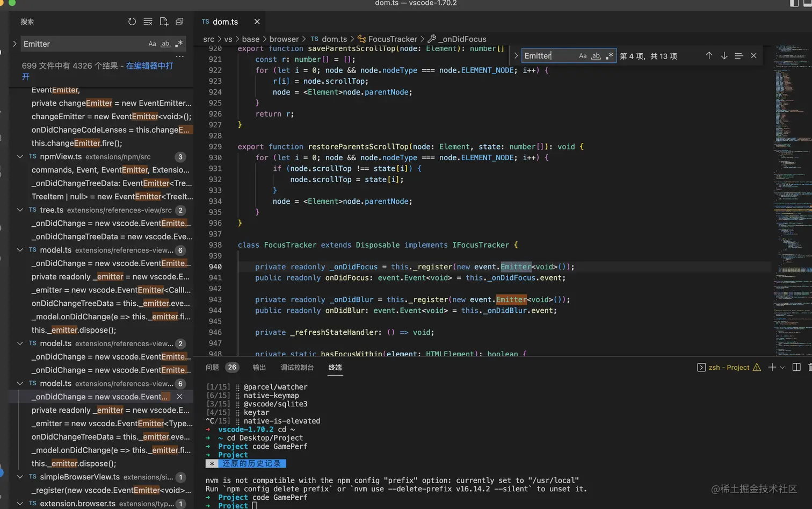The width and height of the screenshot is (812, 509).
Task: Create a new terminal with plus icon
Action: coord(771,367)
